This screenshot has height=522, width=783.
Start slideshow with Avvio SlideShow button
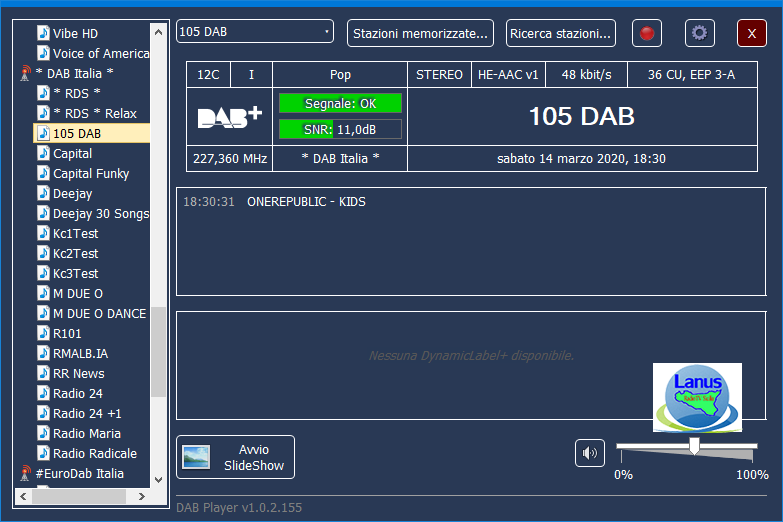(x=235, y=457)
